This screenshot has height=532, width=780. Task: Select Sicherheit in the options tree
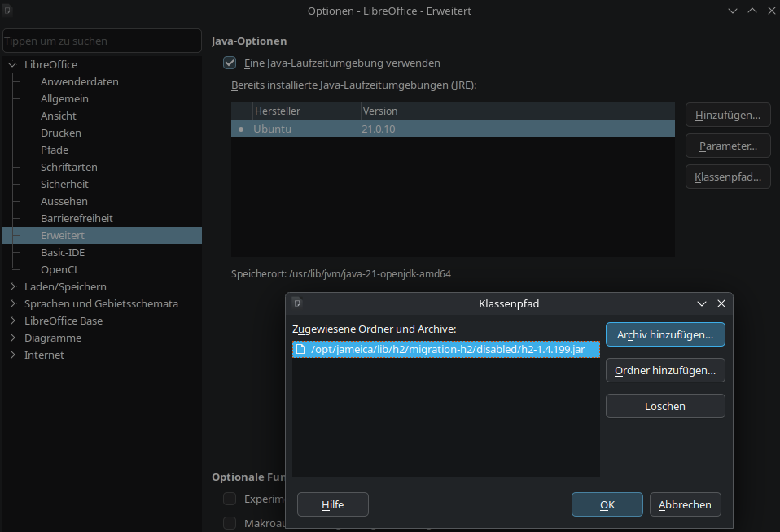[64, 184]
